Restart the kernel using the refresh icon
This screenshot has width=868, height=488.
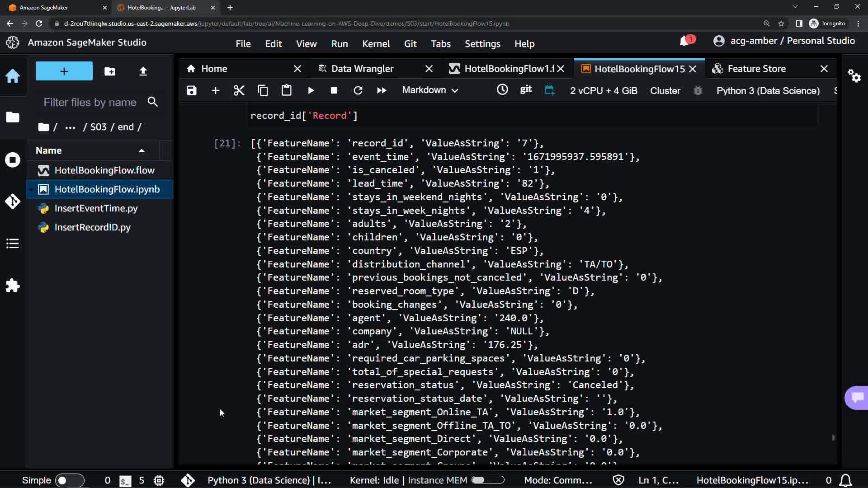[x=358, y=90]
